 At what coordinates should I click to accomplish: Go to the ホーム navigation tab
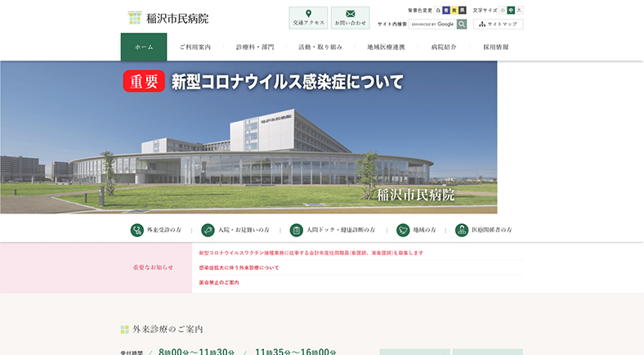[x=144, y=47]
